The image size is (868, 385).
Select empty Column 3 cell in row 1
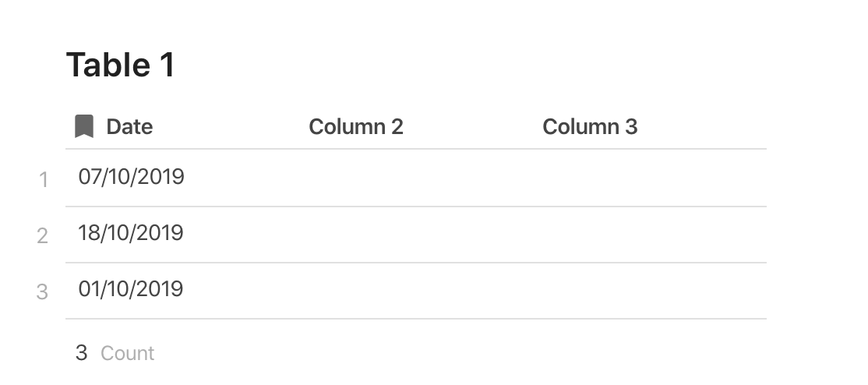650,178
